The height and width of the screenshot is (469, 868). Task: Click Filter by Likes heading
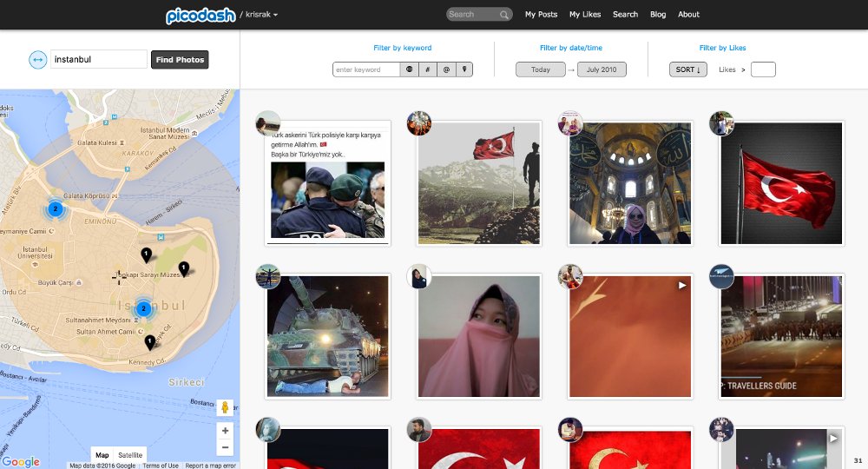tap(722, 48)
